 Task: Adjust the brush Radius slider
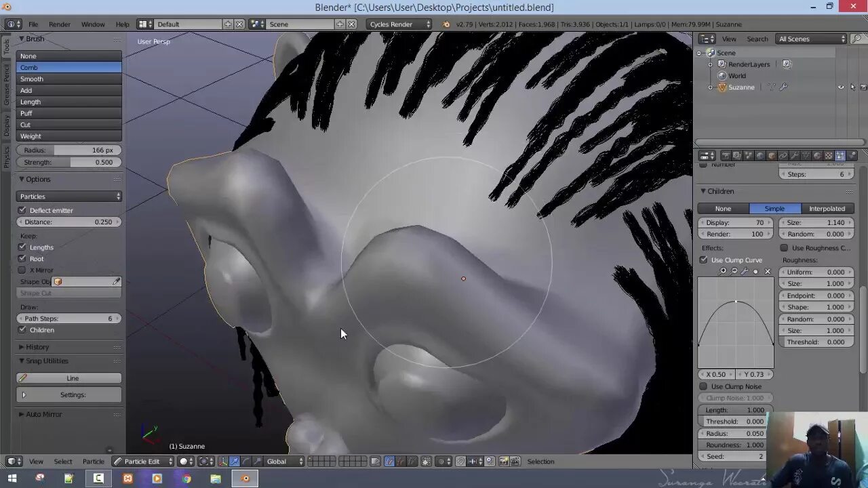69,150
